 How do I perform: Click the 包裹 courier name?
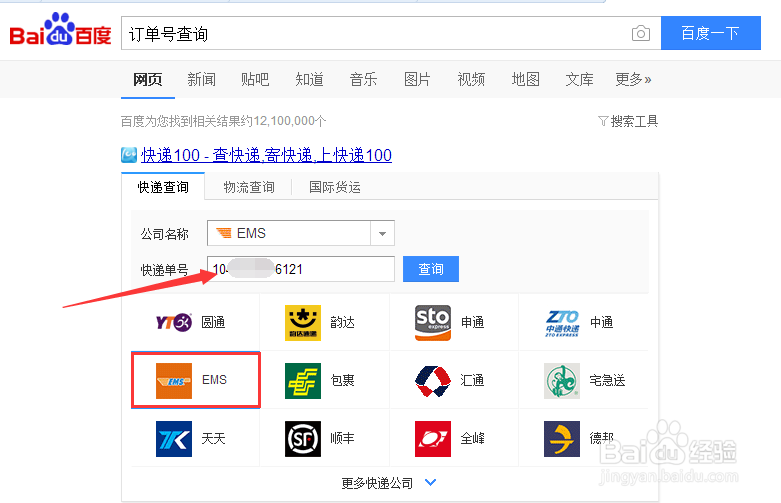343,380
